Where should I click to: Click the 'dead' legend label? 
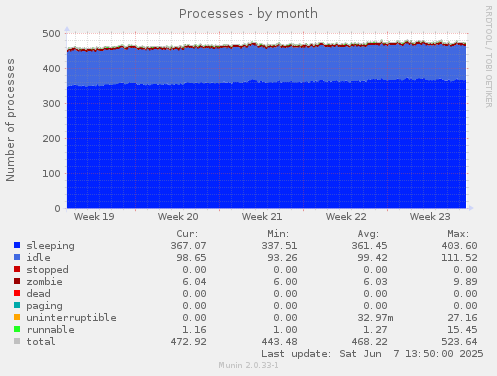point(39,294)
